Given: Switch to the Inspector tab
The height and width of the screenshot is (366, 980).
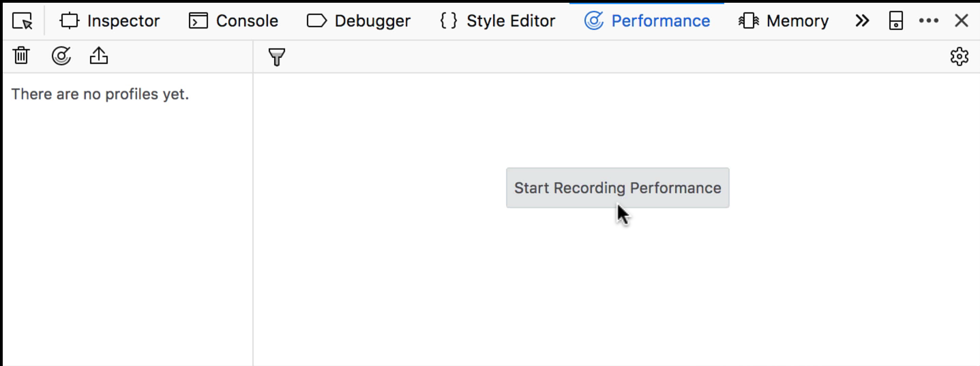Looking at the screenshot, I should [x=110, y=21].
